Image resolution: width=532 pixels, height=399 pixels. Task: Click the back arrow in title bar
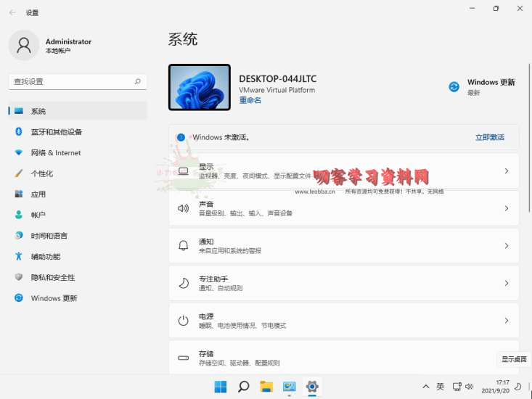[x=12, y=12]
